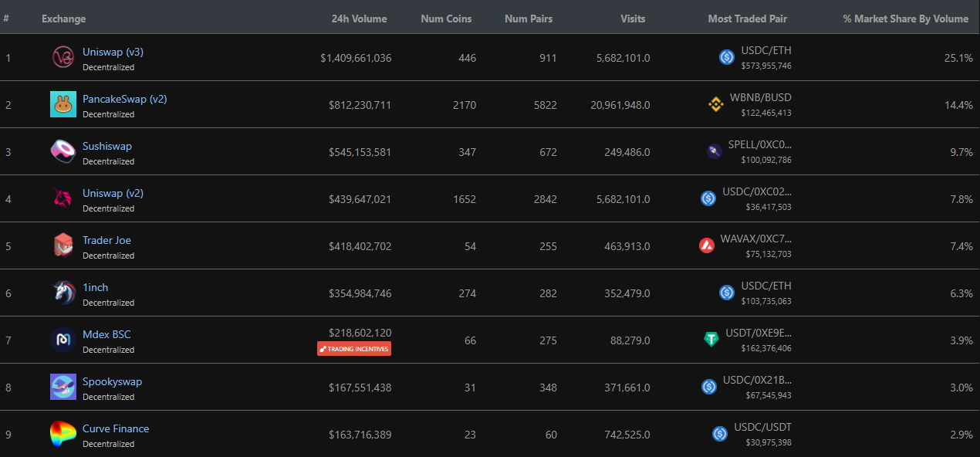Screen dimensions: 980x457
Task: Click the USDT Tether coin icon
Action: click(711, 340)
